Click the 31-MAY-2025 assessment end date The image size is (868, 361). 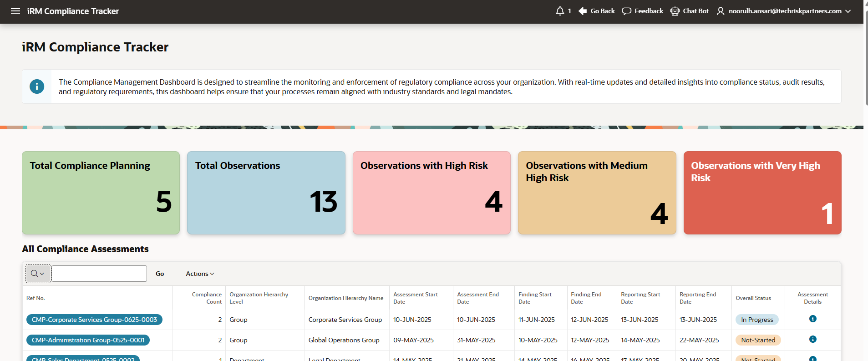click(x=477, y=340)
